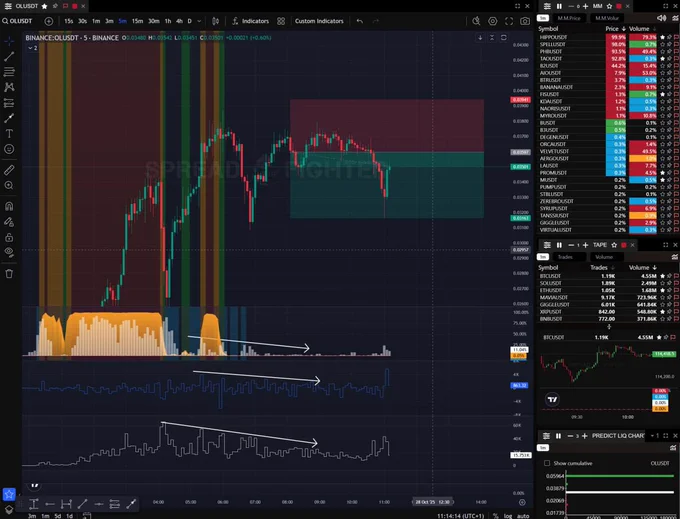This screenshot has width=680, height=519.
Task: Select SOLUSDT in the TAPE list
Action: pyautogui.click(x=550, y=283)
